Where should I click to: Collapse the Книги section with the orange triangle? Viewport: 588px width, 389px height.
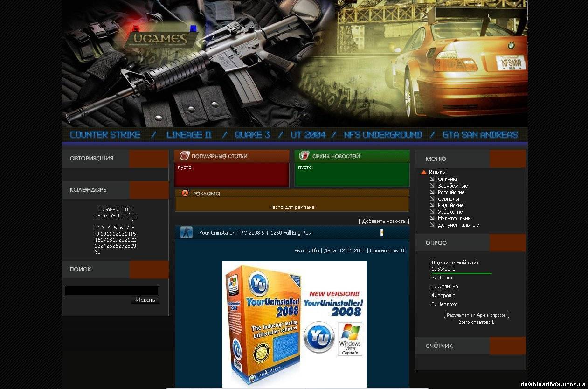point(423,172)
